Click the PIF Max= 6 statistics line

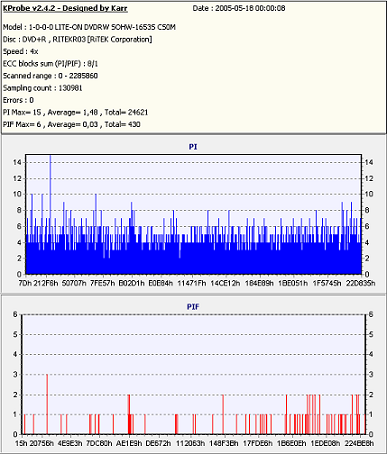pos(71,124)
